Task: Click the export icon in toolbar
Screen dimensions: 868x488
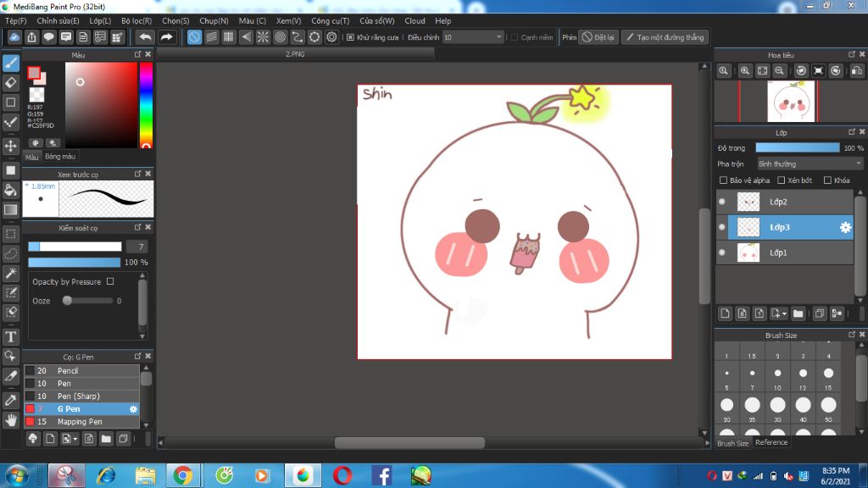Action: [x=31, y=37]
